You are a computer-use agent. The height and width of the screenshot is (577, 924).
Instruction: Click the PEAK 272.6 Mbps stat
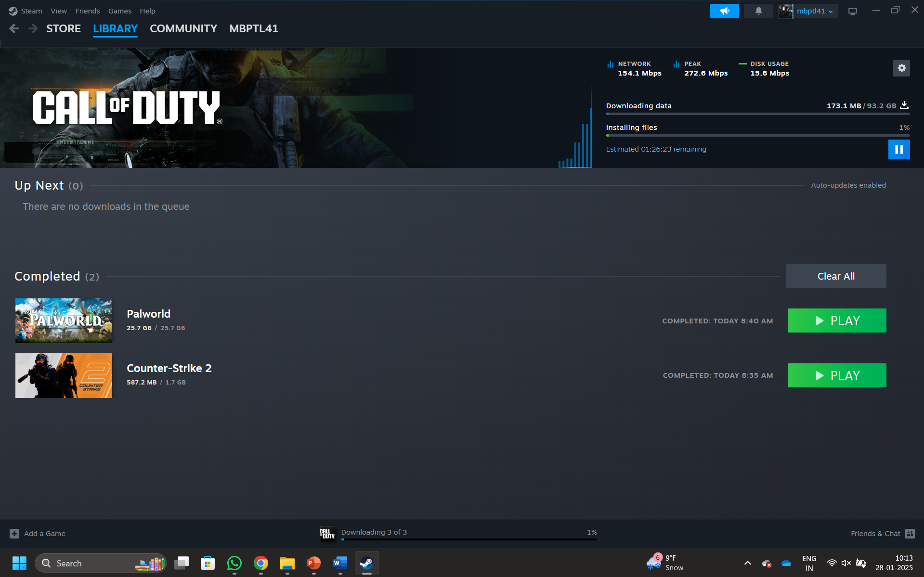coord(701,68)
